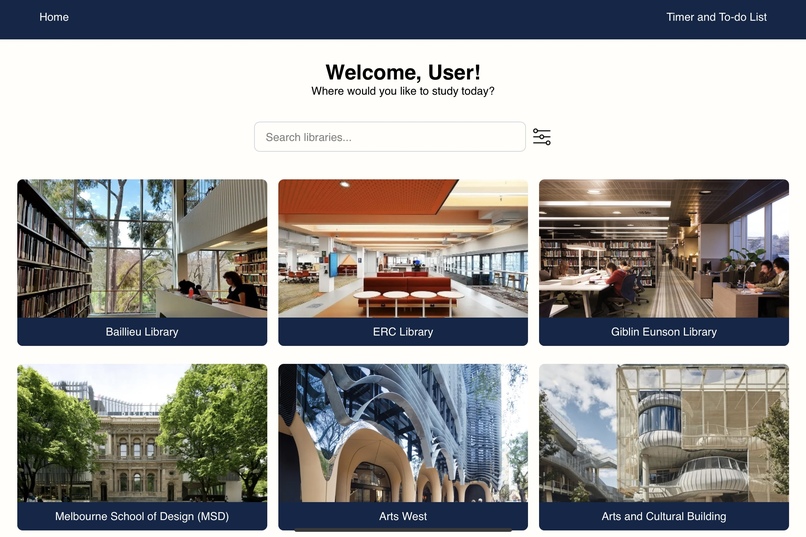Open the Baillieu Library photo
The image size is (806, 537).
(142, 248)
